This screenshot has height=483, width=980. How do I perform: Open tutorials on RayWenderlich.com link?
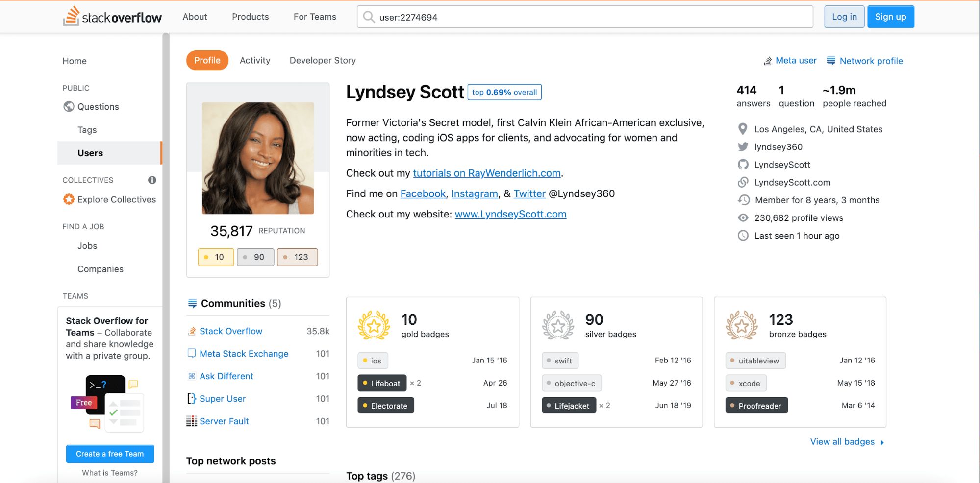[486, 173]
